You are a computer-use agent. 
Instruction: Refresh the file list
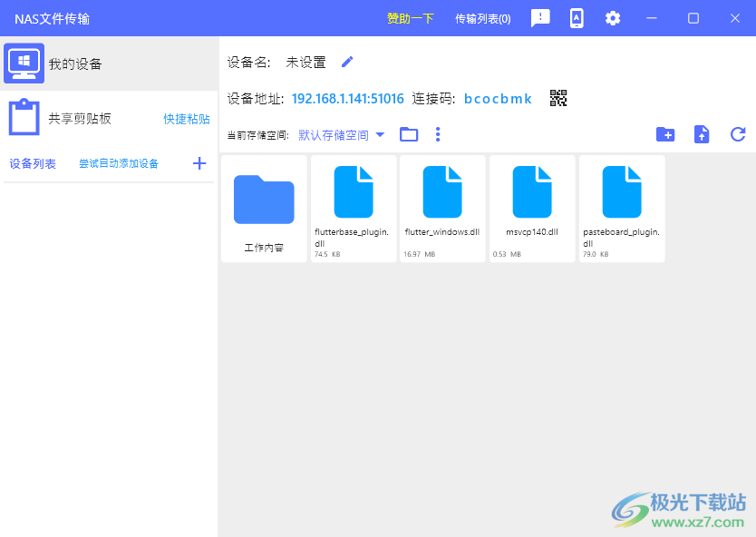(738, 134)
